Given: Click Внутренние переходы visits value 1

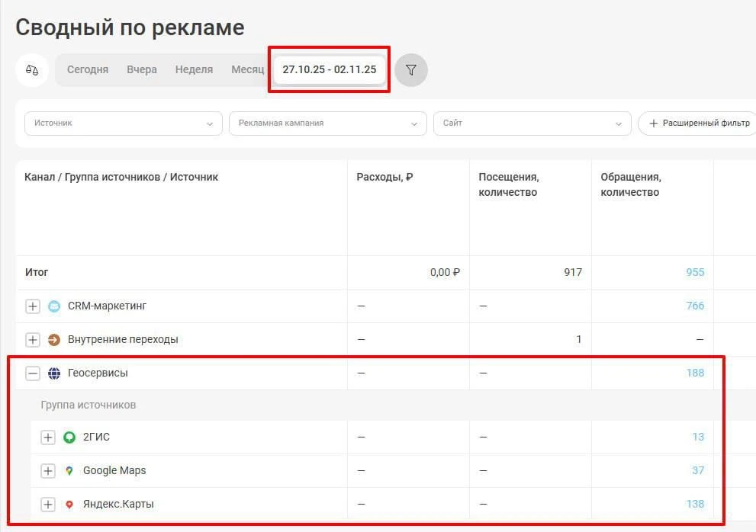Looking at the screenshot, I should [x=578, y=340].
